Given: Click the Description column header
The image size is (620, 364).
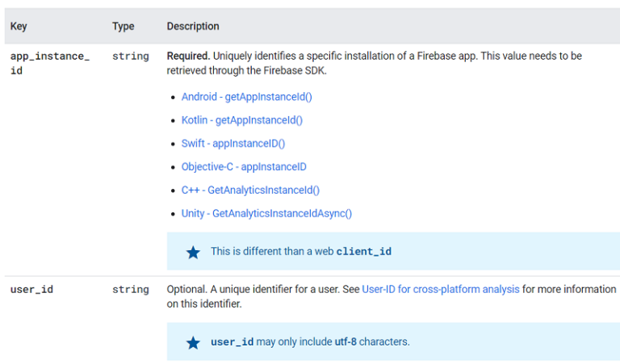Looking at the screenshot, I should coord(193,27).
